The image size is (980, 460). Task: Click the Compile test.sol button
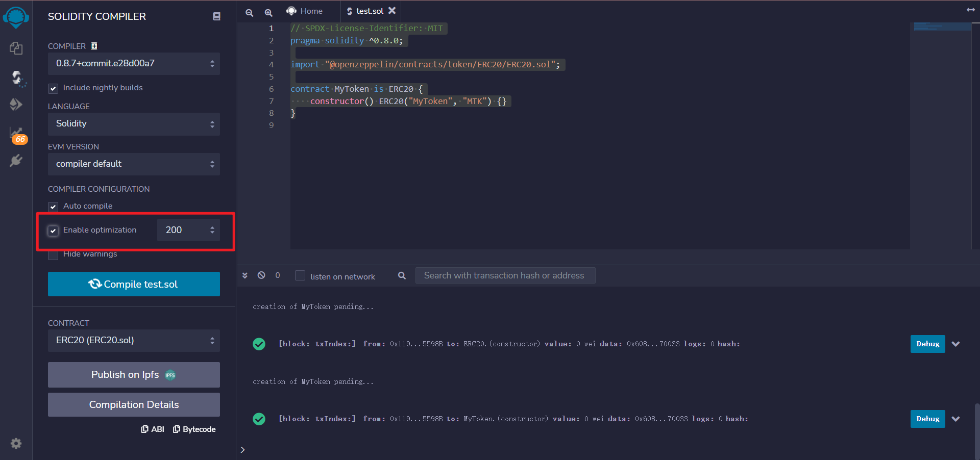(134, 284)
